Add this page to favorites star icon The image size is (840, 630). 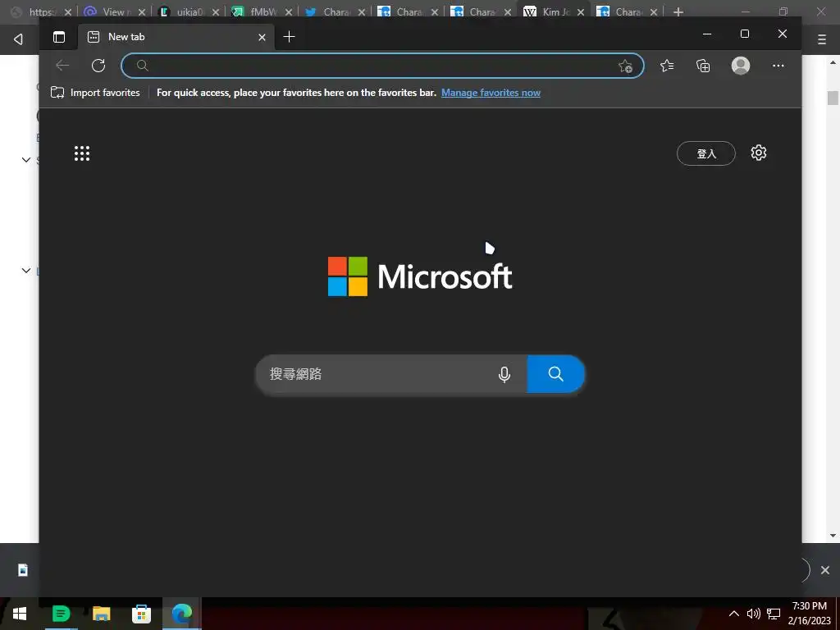point(625,66)
